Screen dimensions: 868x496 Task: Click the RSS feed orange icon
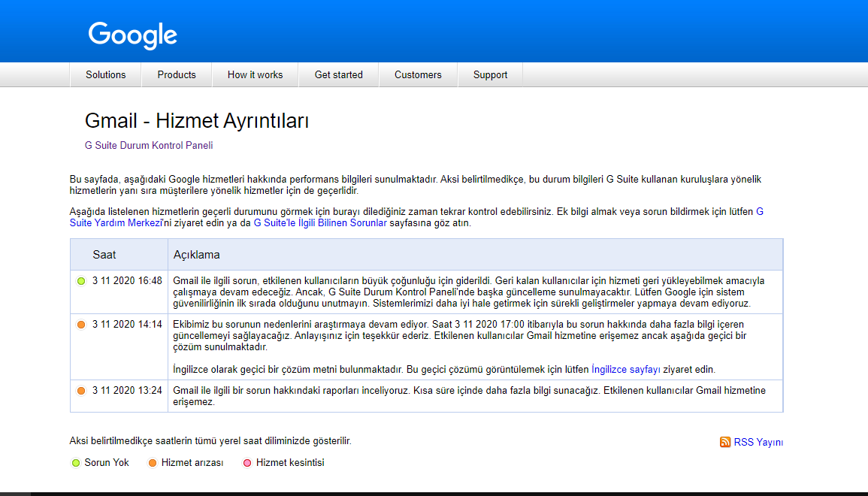(724, 442)
